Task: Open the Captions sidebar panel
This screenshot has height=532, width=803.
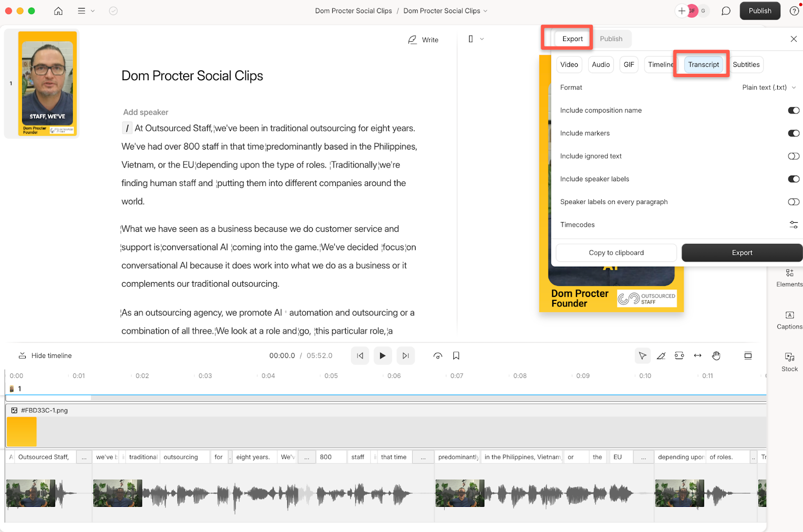Action: coord(789,320)
